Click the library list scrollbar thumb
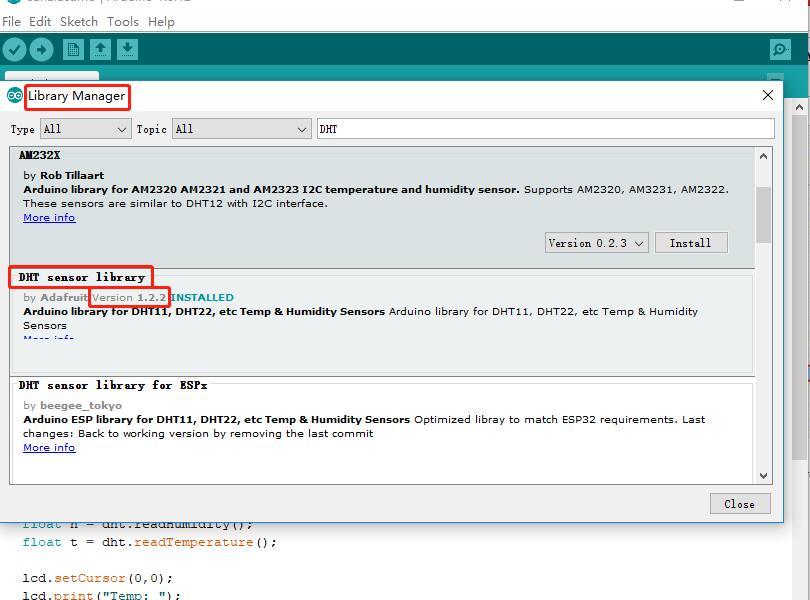Viewport: 810px width, 600px height. pos(763,214)
